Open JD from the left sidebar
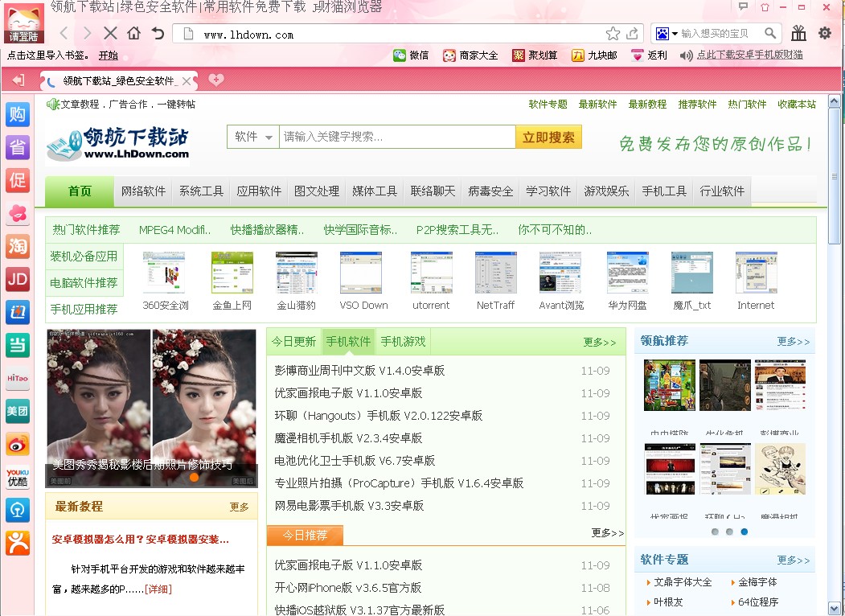 [18, 279]
